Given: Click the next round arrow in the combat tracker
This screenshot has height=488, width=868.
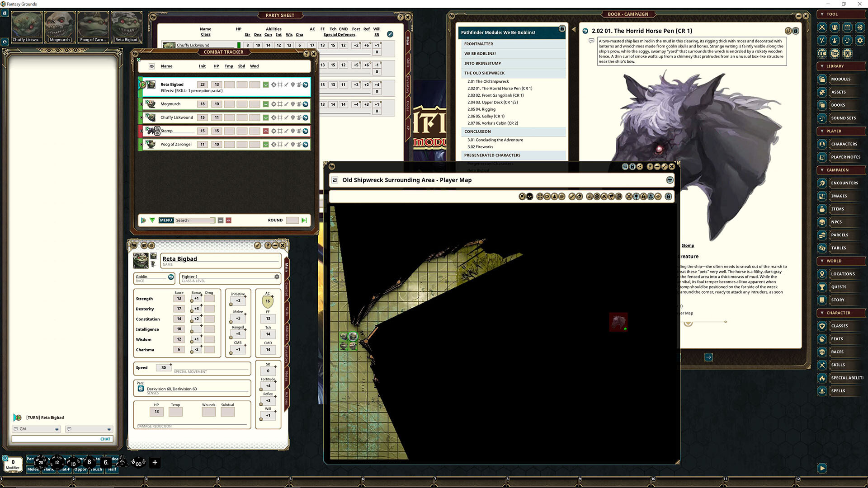Looking at the screenshot, I should coord(303,220).
